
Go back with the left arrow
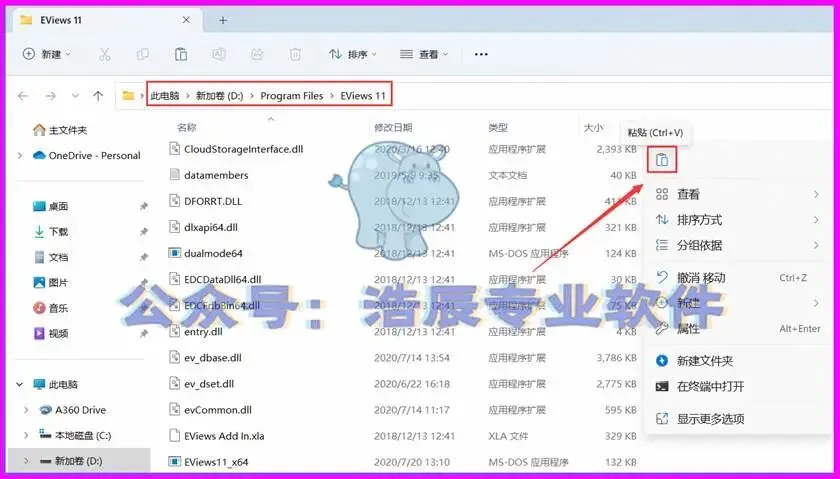click(x=22, y=96)
